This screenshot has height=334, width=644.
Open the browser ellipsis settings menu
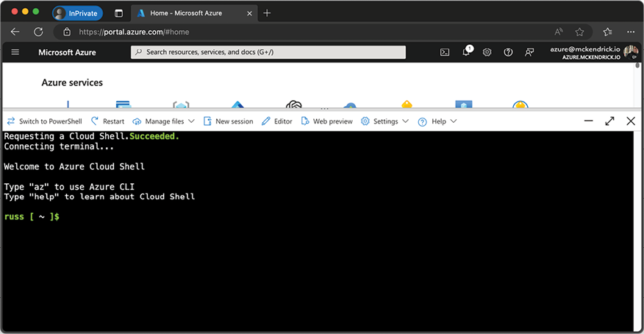click(x=631, y=32)
